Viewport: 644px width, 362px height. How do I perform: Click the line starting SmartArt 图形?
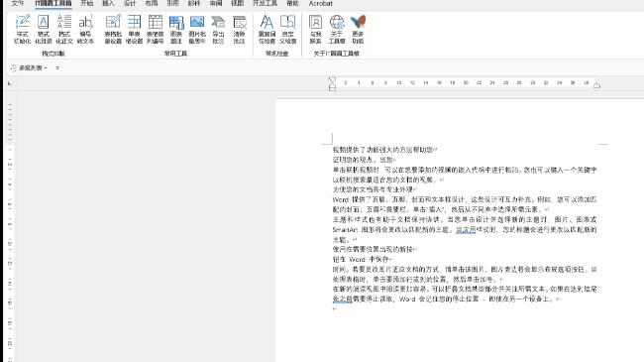(x=465, y=229)
